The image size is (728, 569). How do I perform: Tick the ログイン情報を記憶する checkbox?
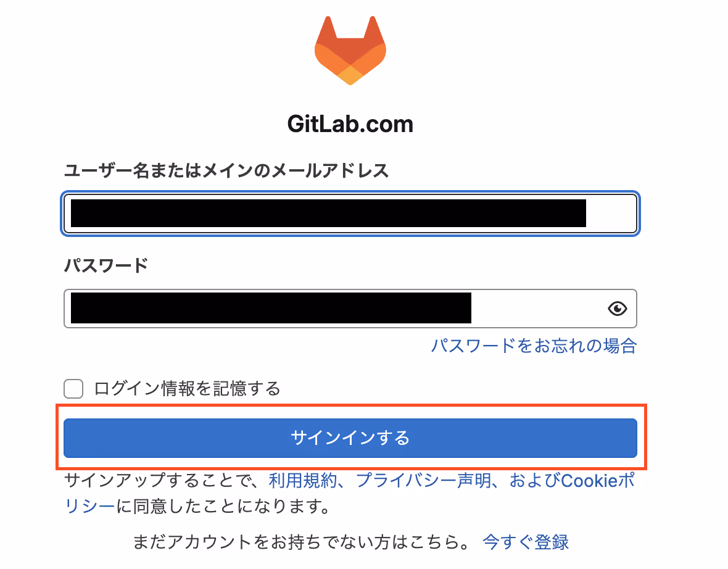coord(73,388)
